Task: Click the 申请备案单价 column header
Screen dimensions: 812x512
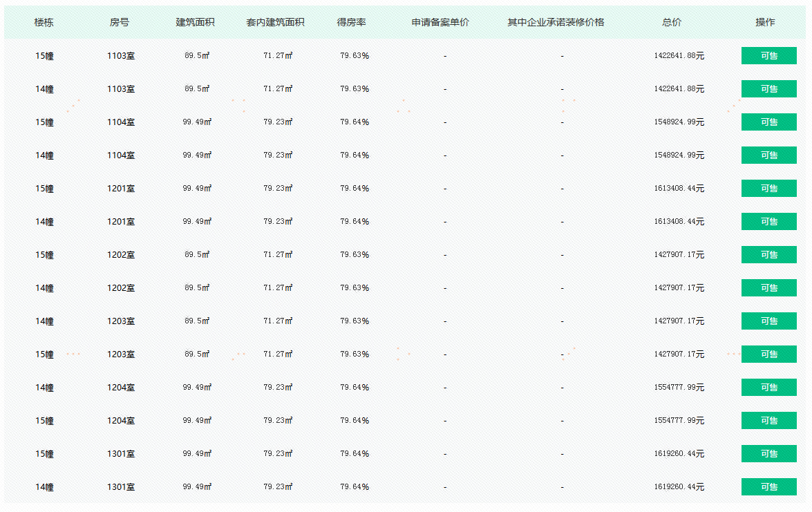Action: 440,22
